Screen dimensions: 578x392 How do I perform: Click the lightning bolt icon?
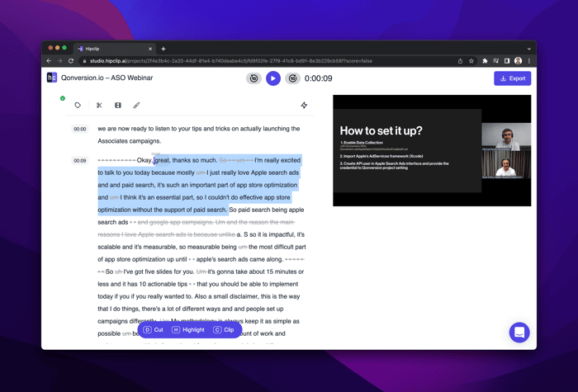coord(304,106)
